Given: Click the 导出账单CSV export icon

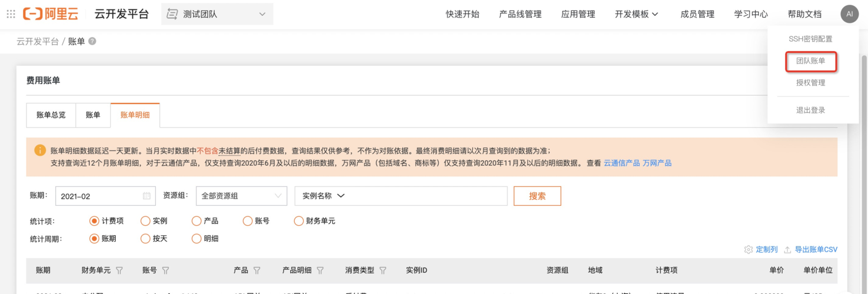Looking at the screenshot, I should (x=787, y=250).
